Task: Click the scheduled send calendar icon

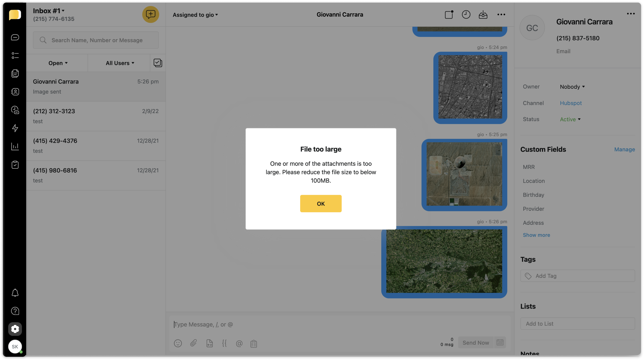Action: click(500, 342)
